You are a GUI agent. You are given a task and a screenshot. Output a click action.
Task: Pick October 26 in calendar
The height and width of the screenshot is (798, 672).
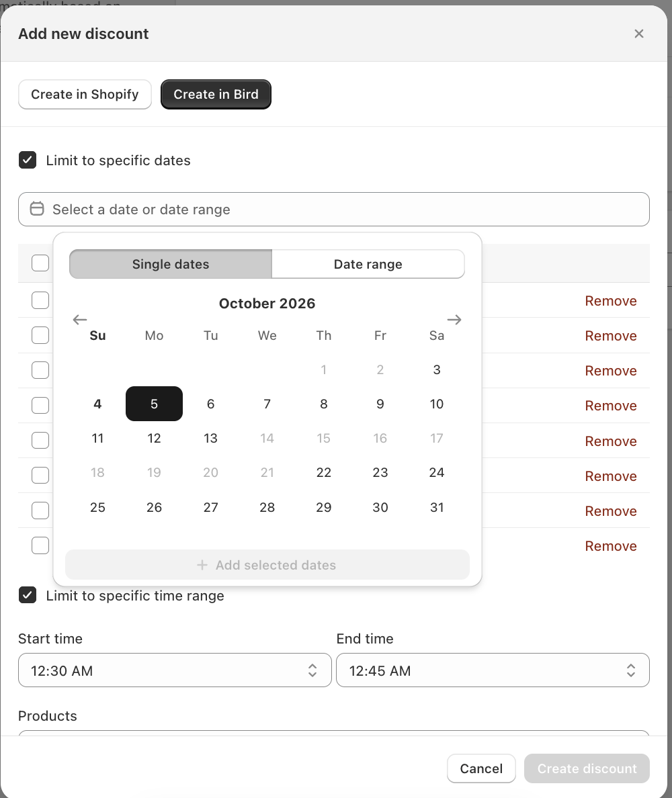[155, 507]
